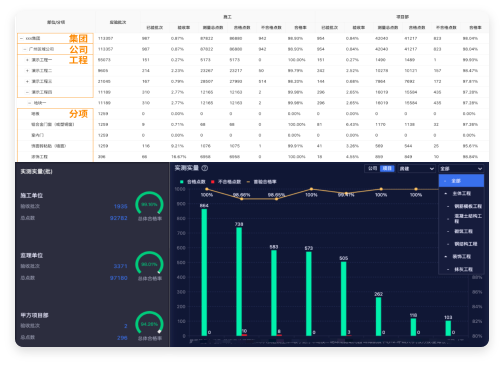Click the help question-mark icon beside 实测实量
This screenshot has height=366, width=504.
coord(205,168)
